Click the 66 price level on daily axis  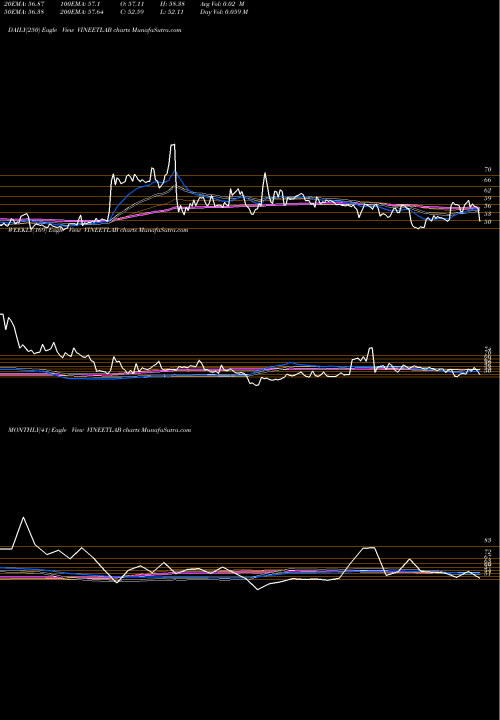(x=488, y=180)
